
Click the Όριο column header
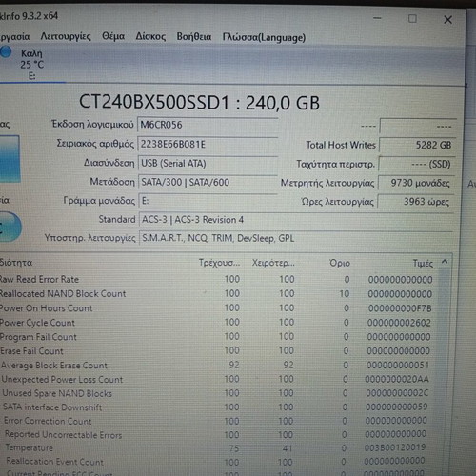(340, 263)
